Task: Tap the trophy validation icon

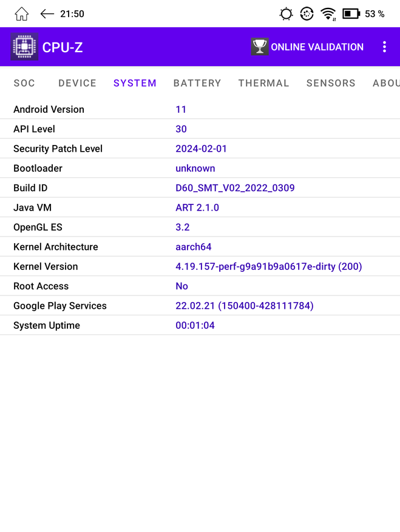Action: (260, 47)
